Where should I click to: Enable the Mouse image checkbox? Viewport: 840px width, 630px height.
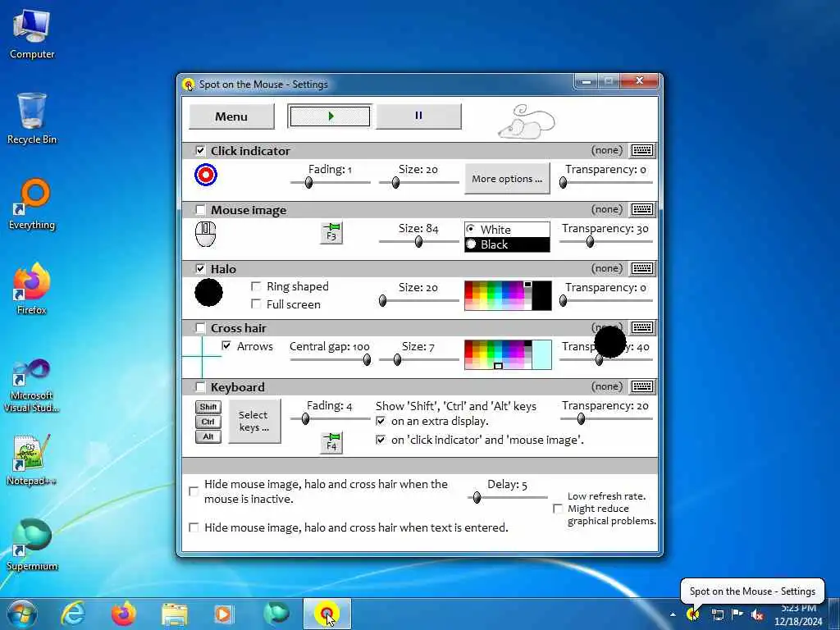(x=200, y=209)
